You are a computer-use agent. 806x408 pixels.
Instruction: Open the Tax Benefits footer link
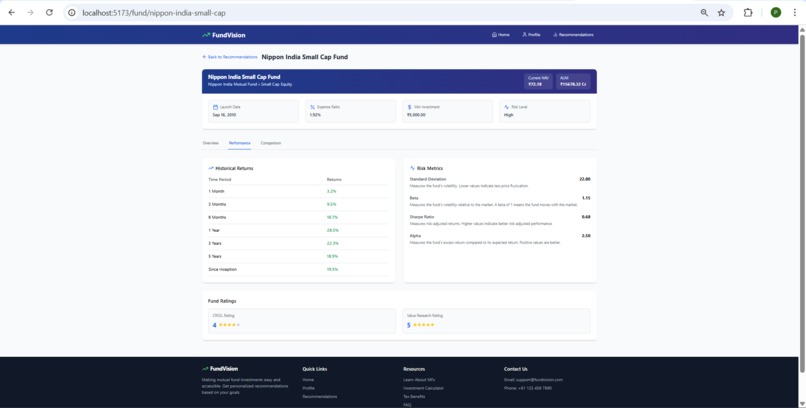pos(414,397)
